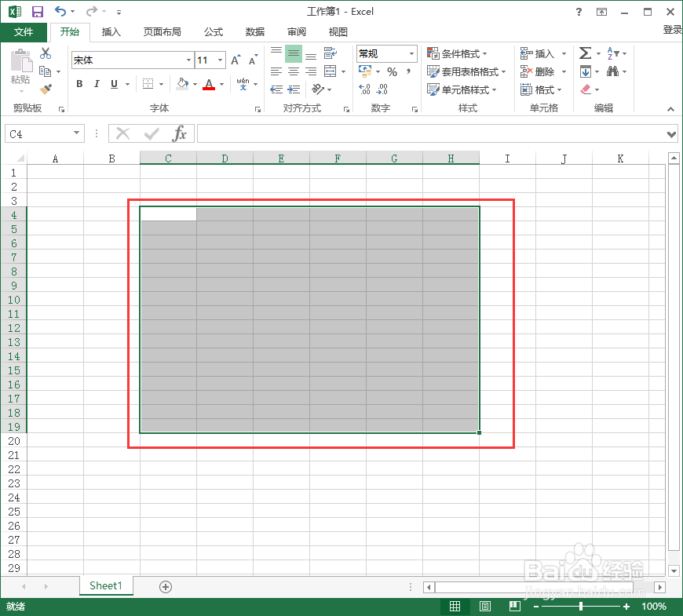Click the zoom slider handle
This screenshot has height=616, width=683.
point(581,606)
